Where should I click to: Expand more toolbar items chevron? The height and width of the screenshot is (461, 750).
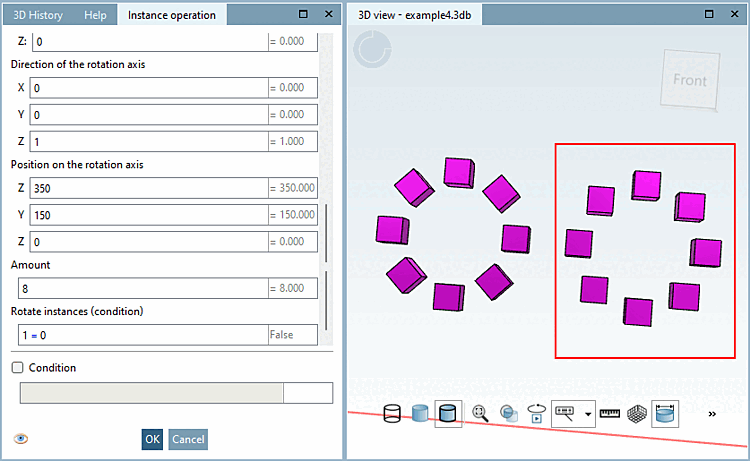712,414
